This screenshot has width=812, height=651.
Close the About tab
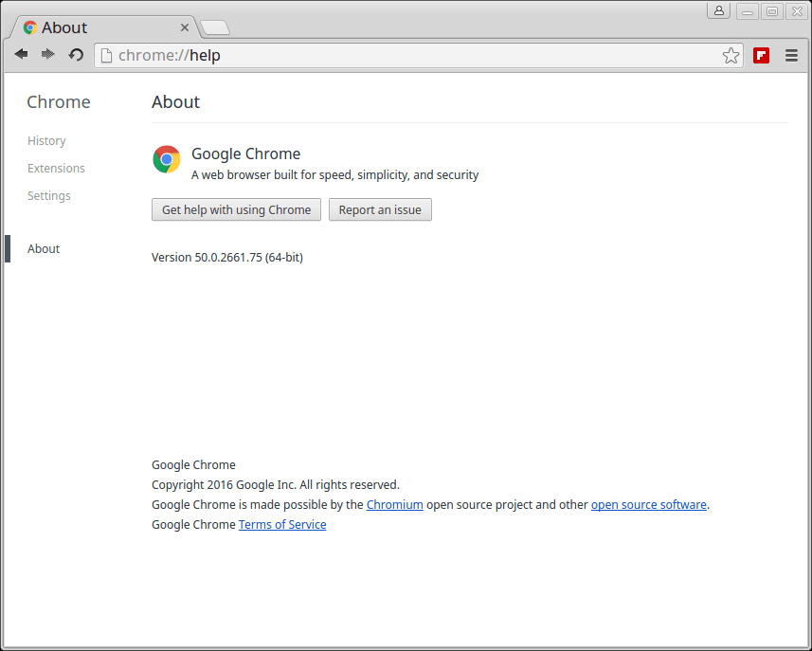(x=185, y=27)
